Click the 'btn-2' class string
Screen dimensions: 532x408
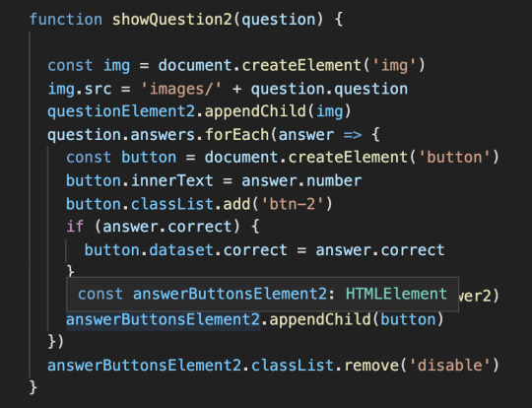(x=293, y=204)
